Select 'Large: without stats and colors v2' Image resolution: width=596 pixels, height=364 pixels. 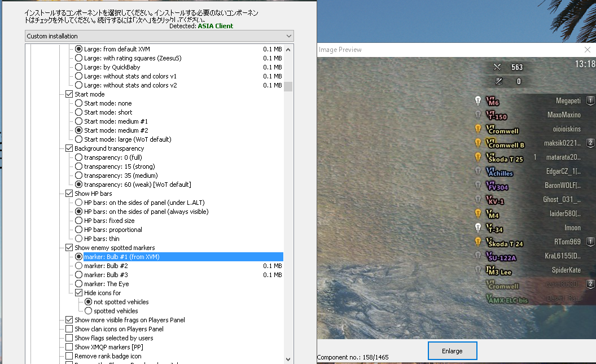[x=78, y=85]
